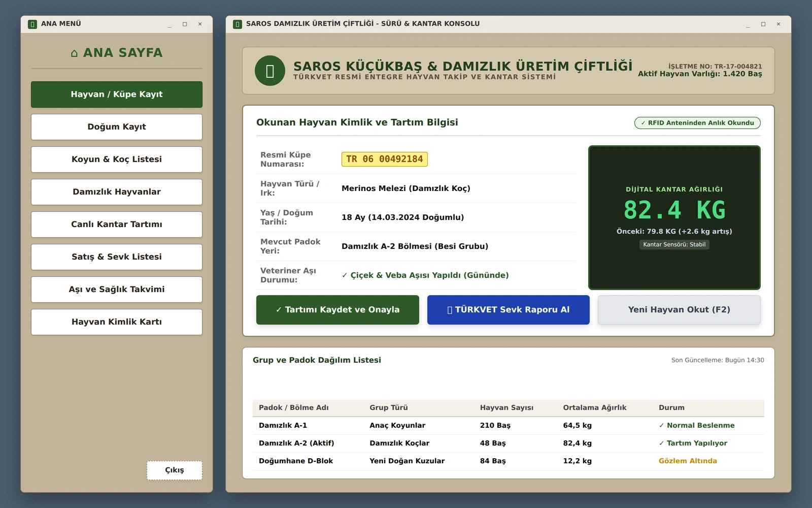The width and height of the screenshot is (812, 508).
Task: Click the ANA SAYFA heading
Action: [x=117, y=53]
